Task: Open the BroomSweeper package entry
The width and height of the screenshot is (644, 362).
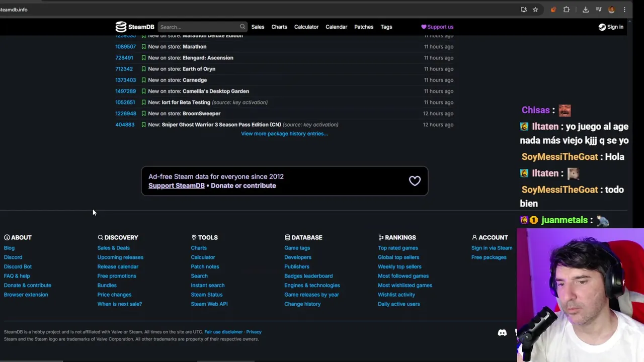Action: pyautogui.click(x=201, y=114)
